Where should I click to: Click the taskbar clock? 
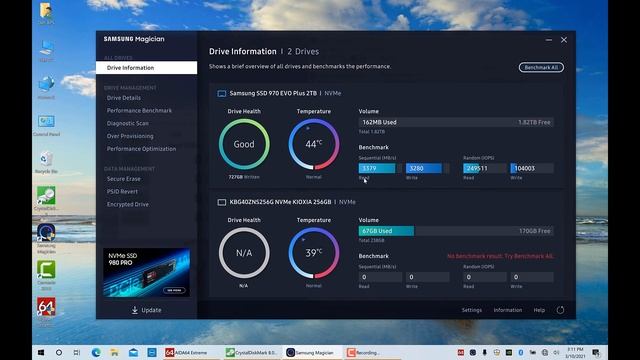pyautogui.click(x=575, y=352)
